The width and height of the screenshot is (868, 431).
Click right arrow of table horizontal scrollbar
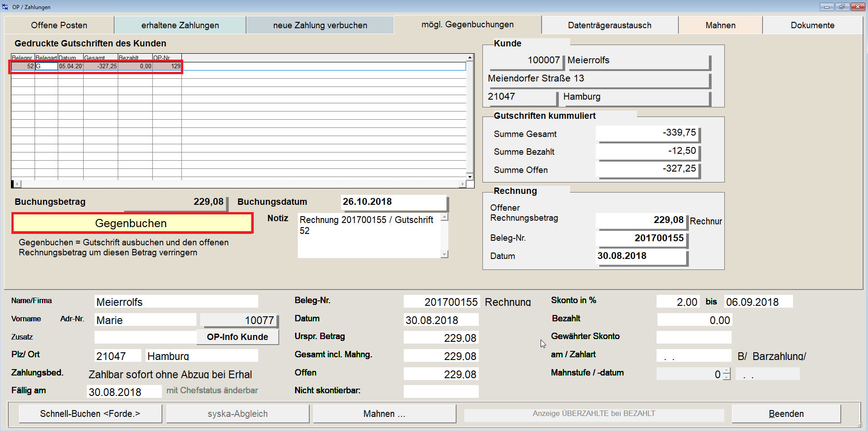pyautogui.click(x=462, y=184)
